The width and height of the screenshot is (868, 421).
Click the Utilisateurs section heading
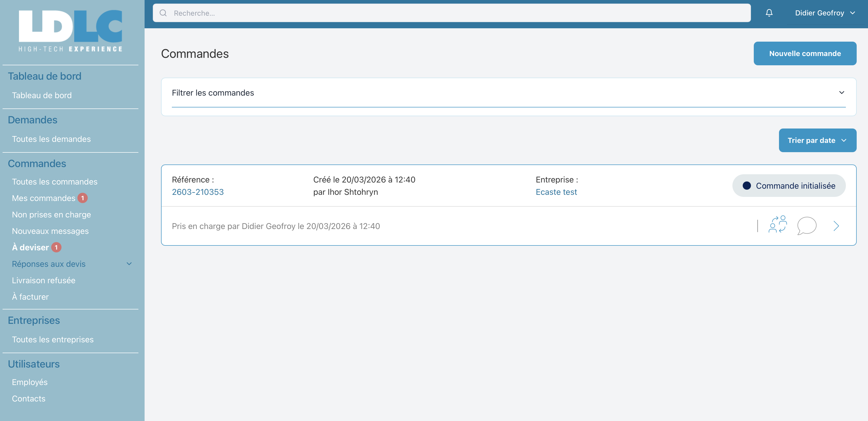[x=34, y=364]
